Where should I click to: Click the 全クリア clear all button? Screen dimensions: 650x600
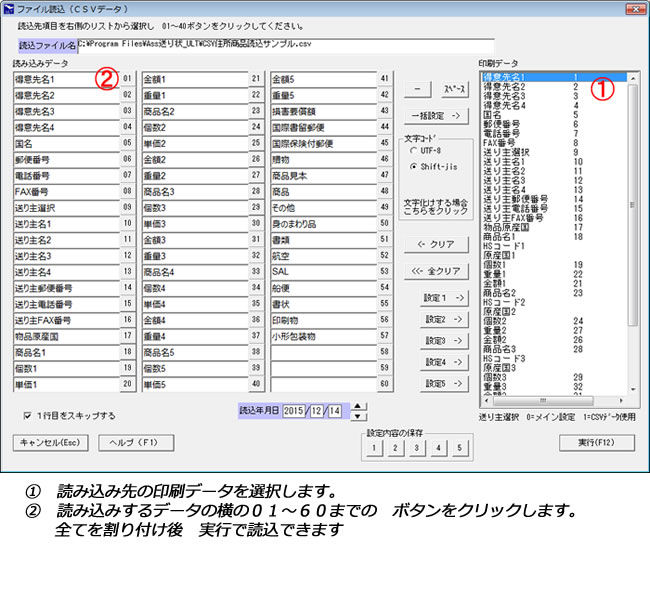[436, 271]
